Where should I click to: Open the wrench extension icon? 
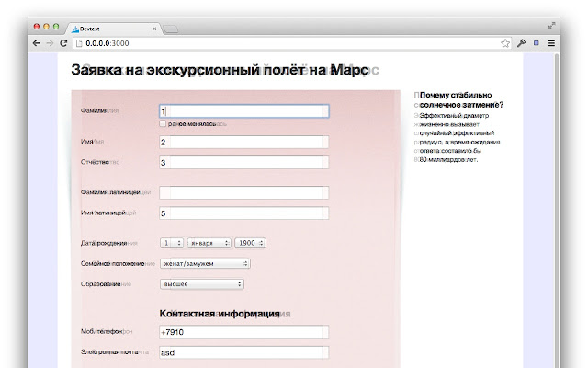tap(521, 43)
